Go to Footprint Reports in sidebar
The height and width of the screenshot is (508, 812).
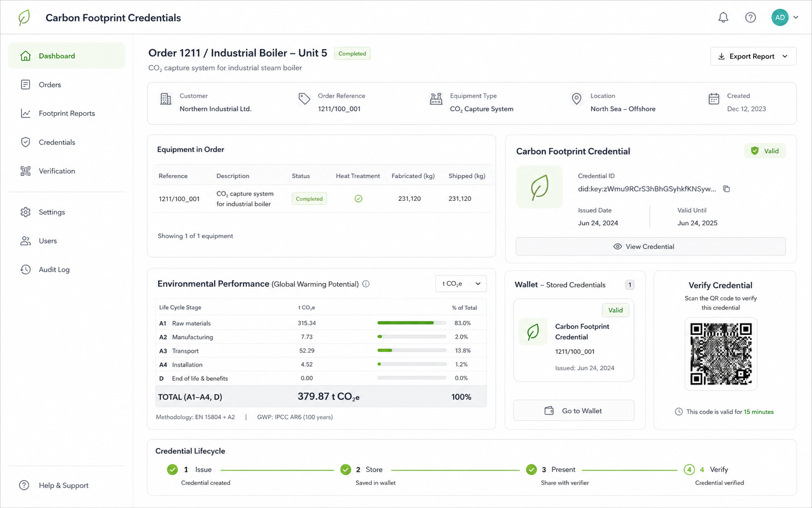point(67,114)
